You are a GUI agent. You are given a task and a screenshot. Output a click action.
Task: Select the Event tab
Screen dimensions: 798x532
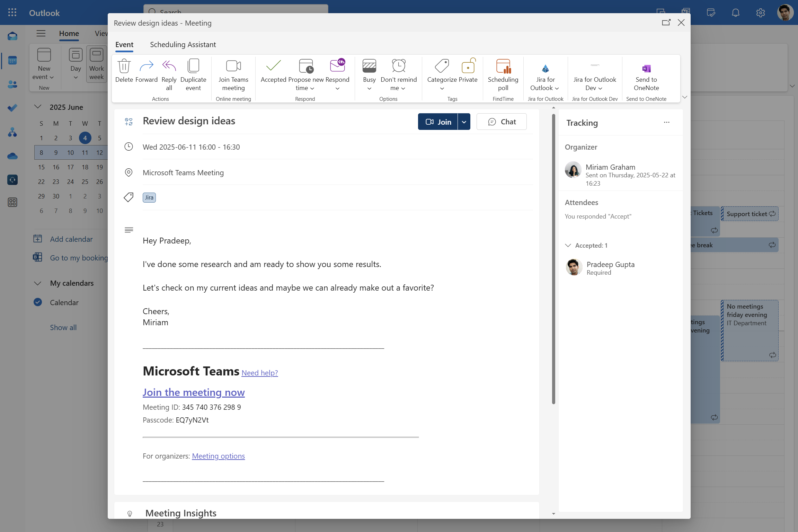[x=124, y=44]
